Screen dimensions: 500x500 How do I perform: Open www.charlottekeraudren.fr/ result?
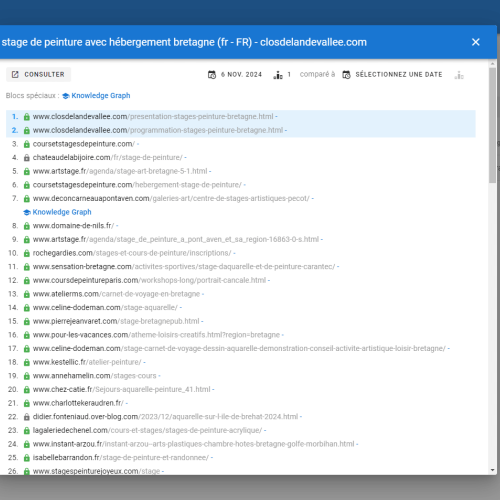(78, 403)
